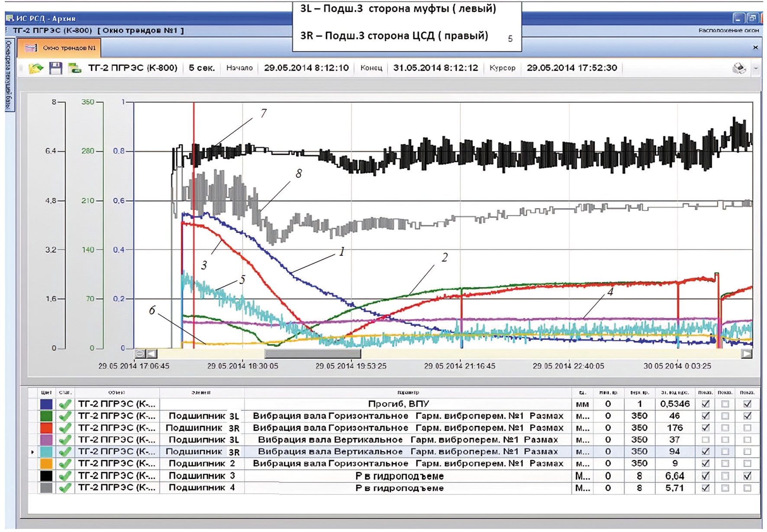Enable unchecked display checkbox in 3L Вертикальное row

(x=706, y=440)
